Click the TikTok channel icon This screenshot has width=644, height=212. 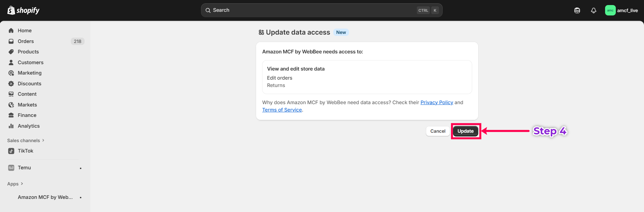tap(11, 151)
